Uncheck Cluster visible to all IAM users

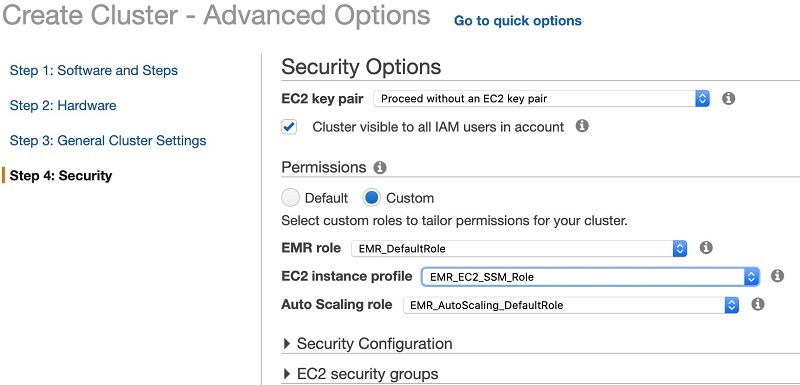(x=289, y=127)
